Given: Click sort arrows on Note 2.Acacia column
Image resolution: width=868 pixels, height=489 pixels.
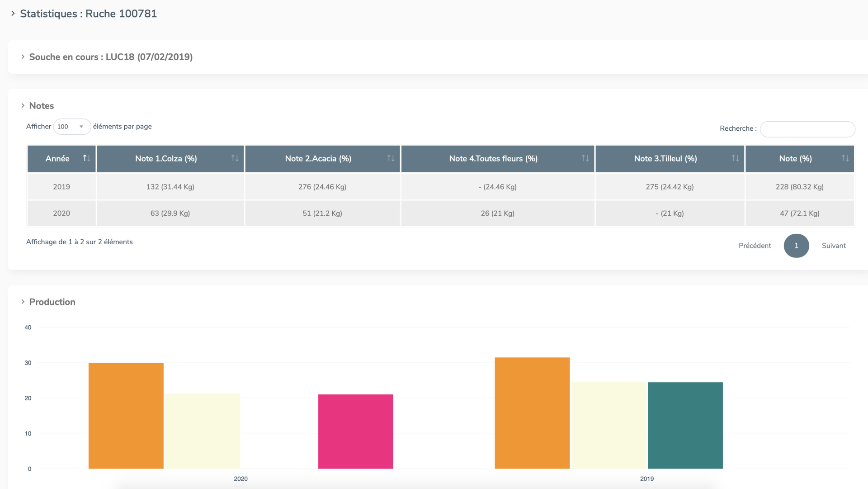Looking at the screenshot, I should [x=391, y=158].
